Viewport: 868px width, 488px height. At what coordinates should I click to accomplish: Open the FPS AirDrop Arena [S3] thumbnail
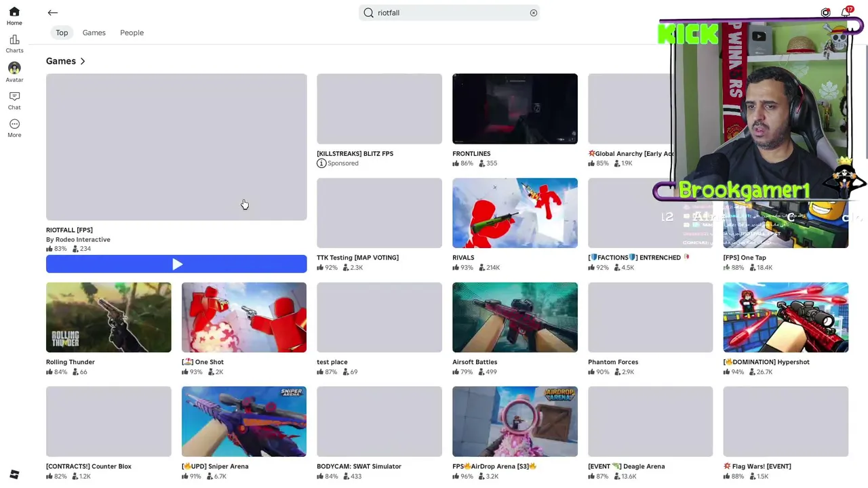coord(515,422)
